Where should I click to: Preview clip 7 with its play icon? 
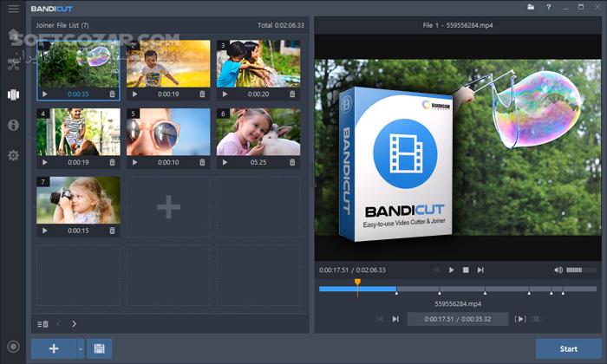point(45,231)
